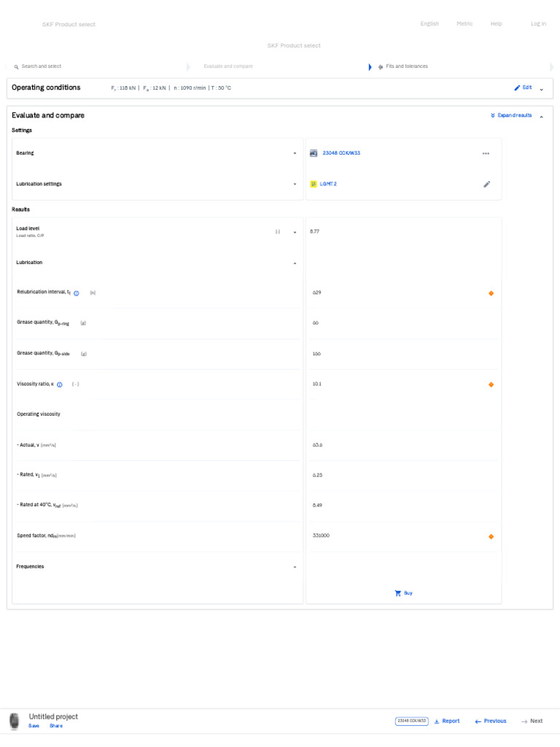Viewport: 560px width, 747px height.
Task: Collapse the Lubrication results section
Action: pyautogui.click(x=295, y=263)
